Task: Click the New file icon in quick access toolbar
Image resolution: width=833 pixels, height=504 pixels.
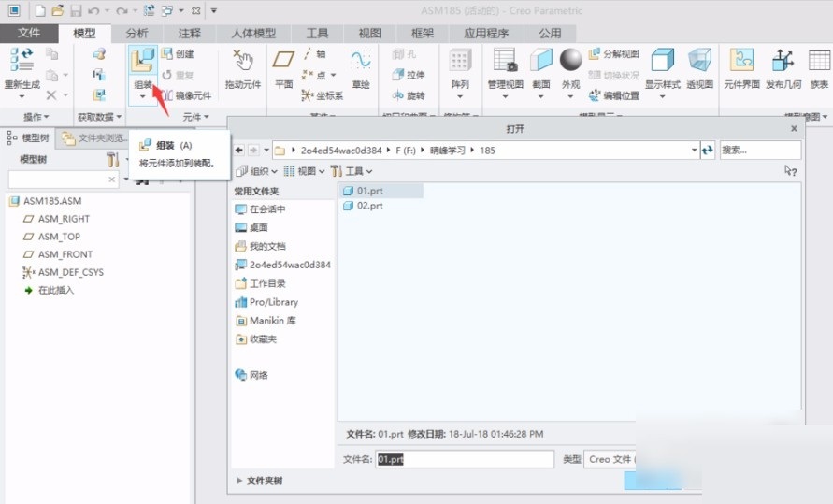Action: coord(40,10)
